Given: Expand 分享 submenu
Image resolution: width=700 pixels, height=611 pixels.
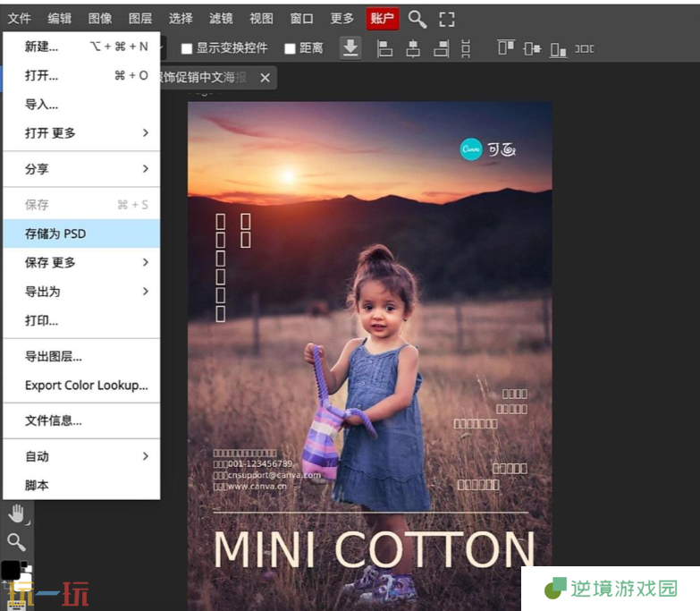Looking at the screenshot, I should point(81,169).
